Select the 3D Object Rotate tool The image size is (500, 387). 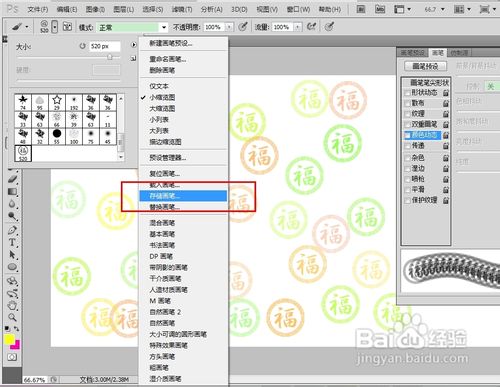click(x=12, y=281)
